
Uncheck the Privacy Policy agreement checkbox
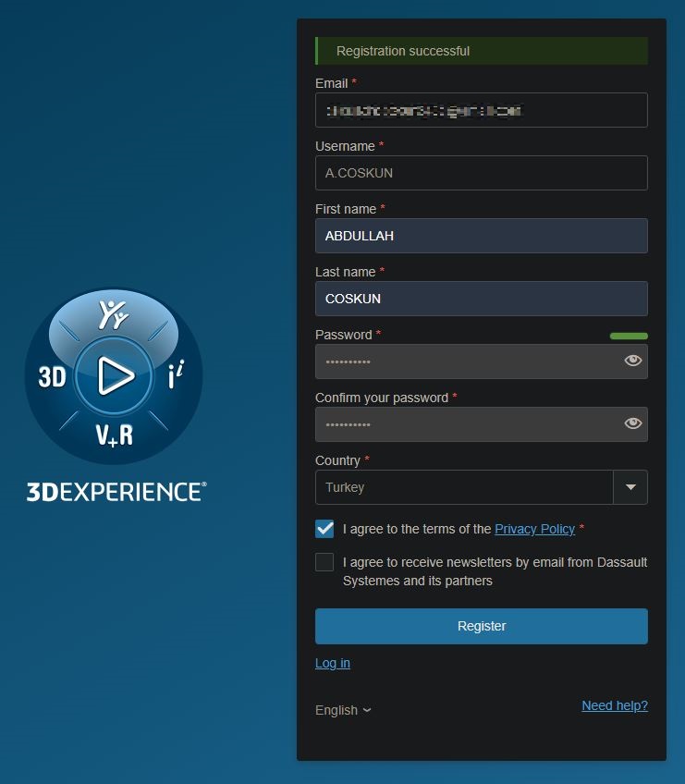324,529
